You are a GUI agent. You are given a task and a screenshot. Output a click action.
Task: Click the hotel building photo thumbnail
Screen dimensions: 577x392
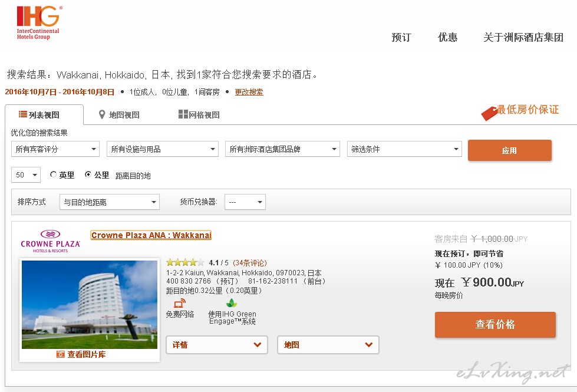tap(90, 304)
